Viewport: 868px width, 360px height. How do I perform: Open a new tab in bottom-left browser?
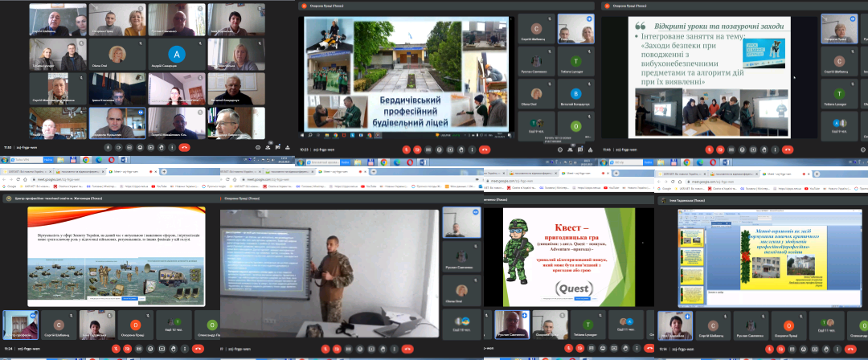(164, 171)
